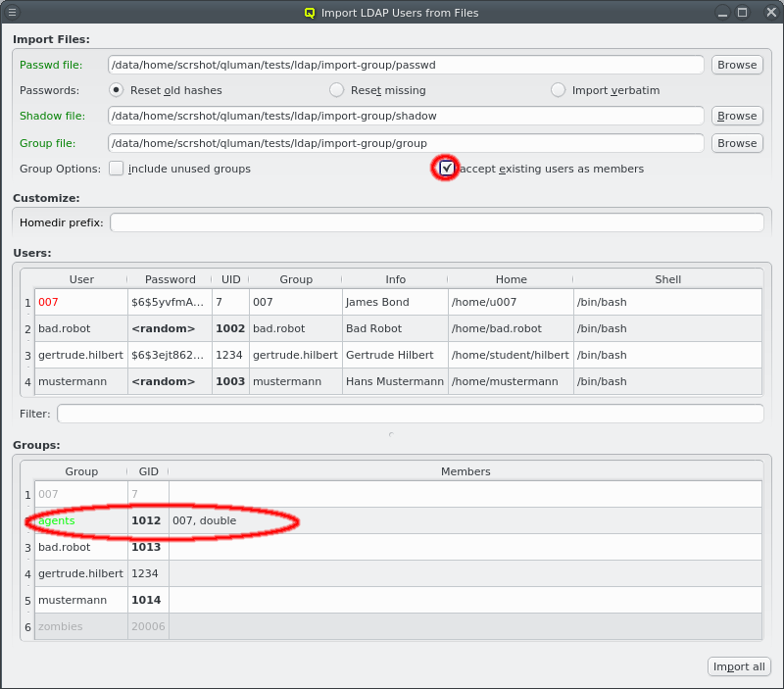Select the bad.robot group in Groups table
The image size is (784, 689).
click(81, 547)
